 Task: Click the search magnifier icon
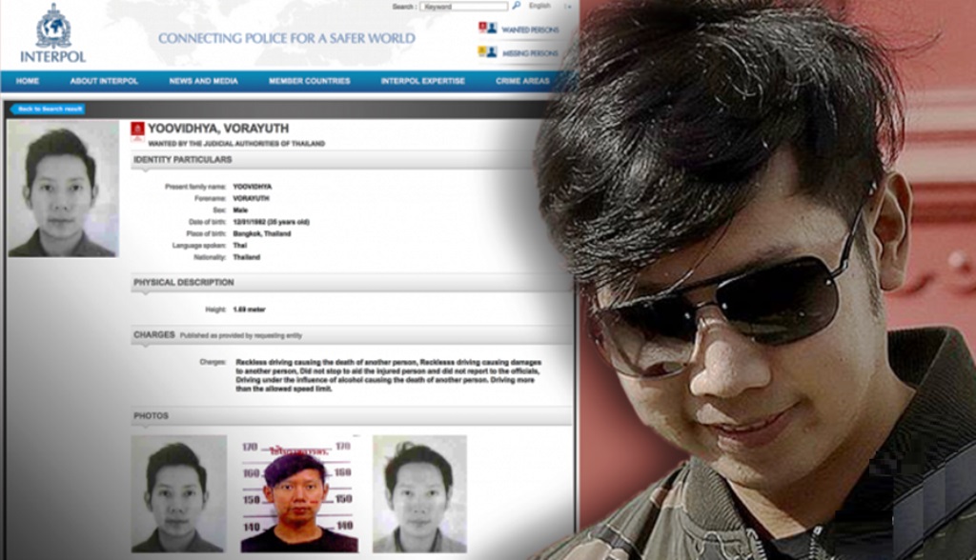pos(516,6)
